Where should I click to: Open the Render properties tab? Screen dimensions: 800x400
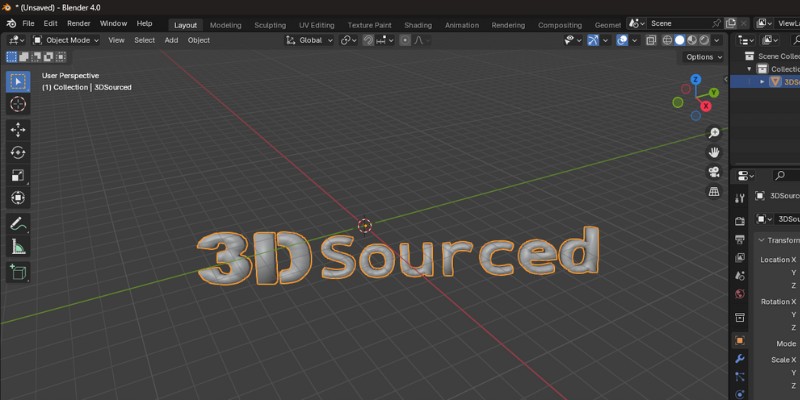[x=739, y=221]
